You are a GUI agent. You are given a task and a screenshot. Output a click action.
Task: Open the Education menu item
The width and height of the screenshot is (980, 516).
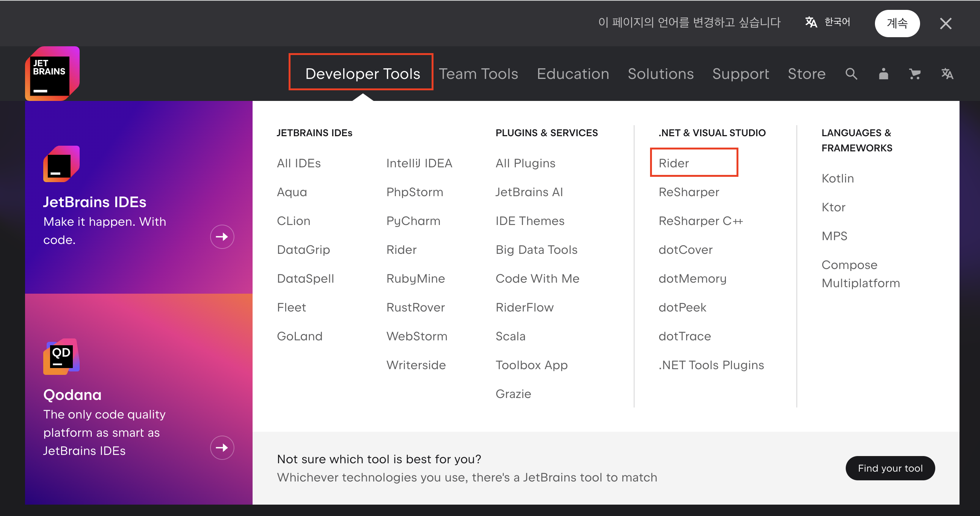pyautogui.click(x=573, y=74)
